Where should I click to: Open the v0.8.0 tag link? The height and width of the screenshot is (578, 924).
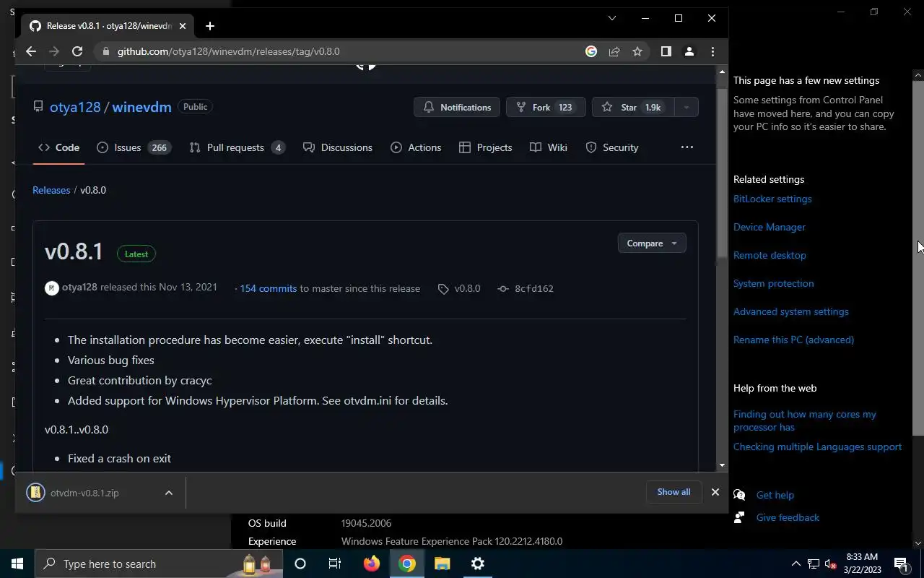[459, 288]
